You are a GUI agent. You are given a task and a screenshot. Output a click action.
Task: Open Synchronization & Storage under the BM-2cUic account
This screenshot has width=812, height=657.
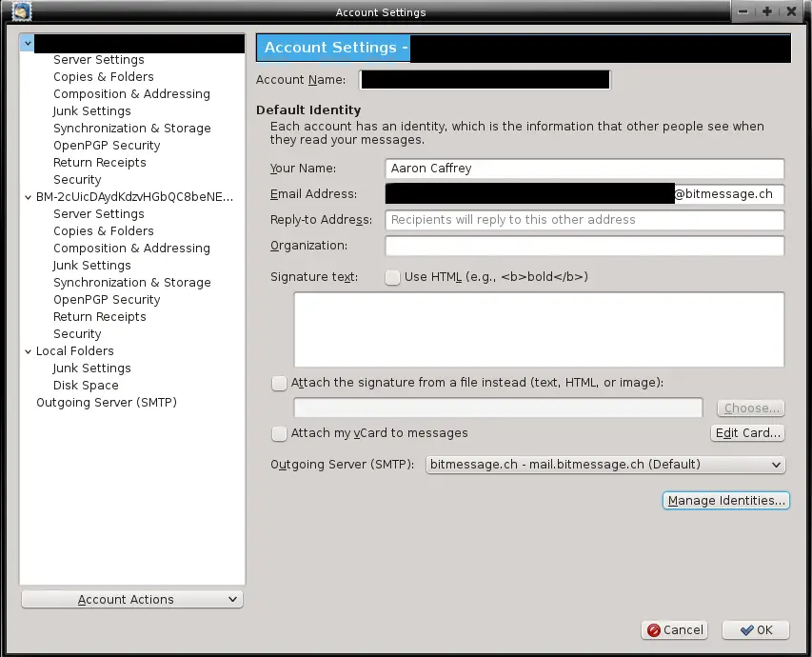coord(132,283)
